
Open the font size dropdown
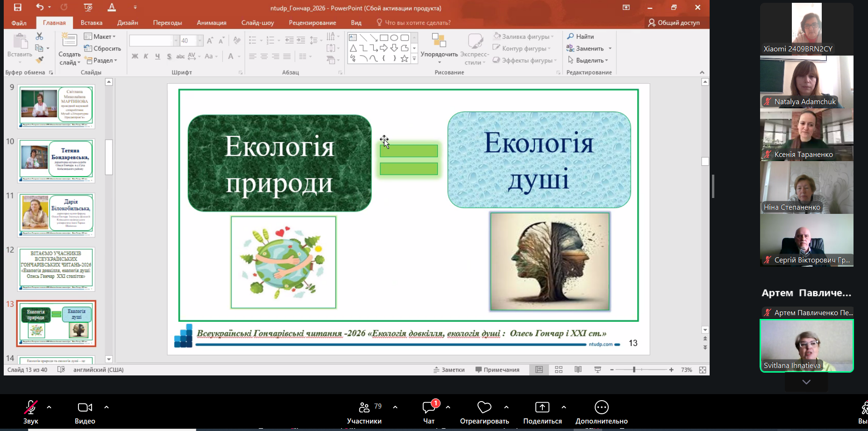[x=200, y=41]
